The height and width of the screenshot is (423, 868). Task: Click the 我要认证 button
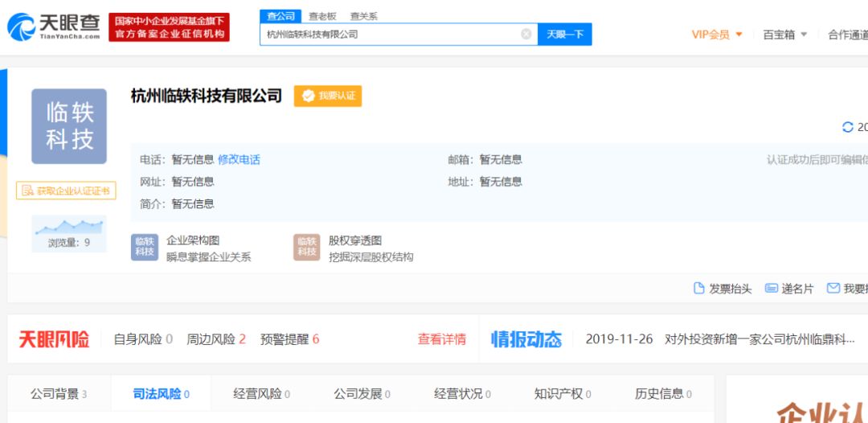point(328,96)
